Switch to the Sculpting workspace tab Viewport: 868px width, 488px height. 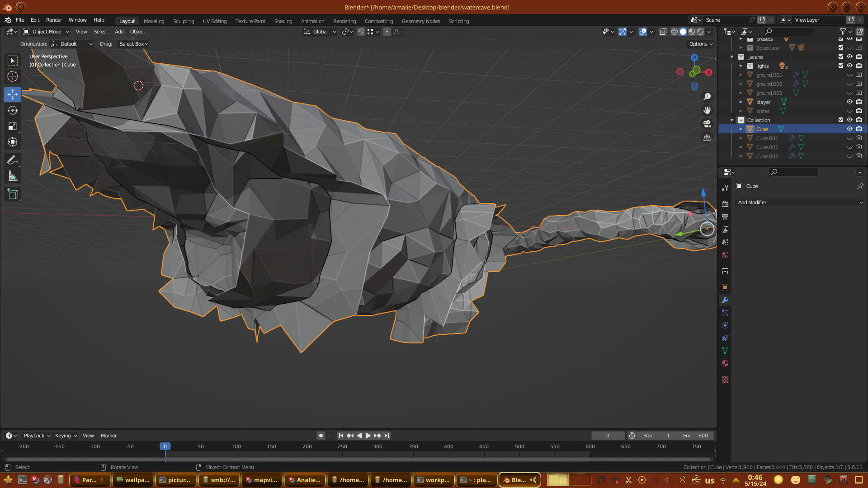pyautogui.click(x=183, y=21)
